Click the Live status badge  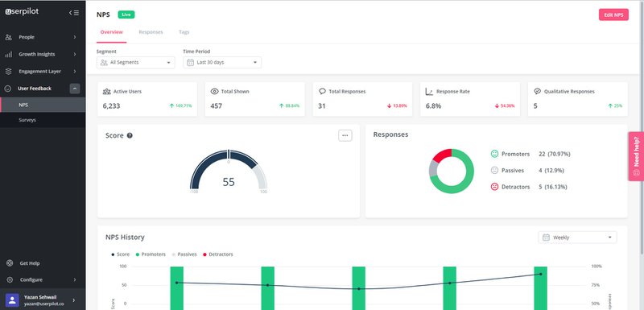[x=126, y=14]
